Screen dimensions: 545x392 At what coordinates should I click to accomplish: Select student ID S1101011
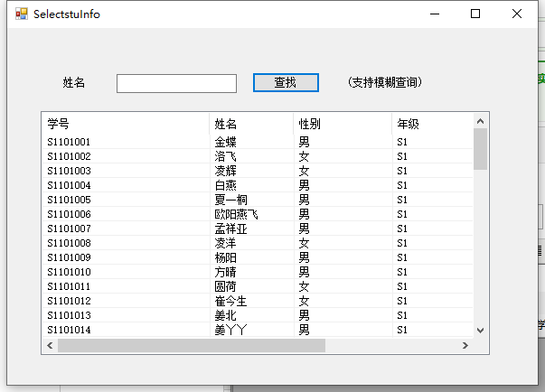(x=69, y=286)
